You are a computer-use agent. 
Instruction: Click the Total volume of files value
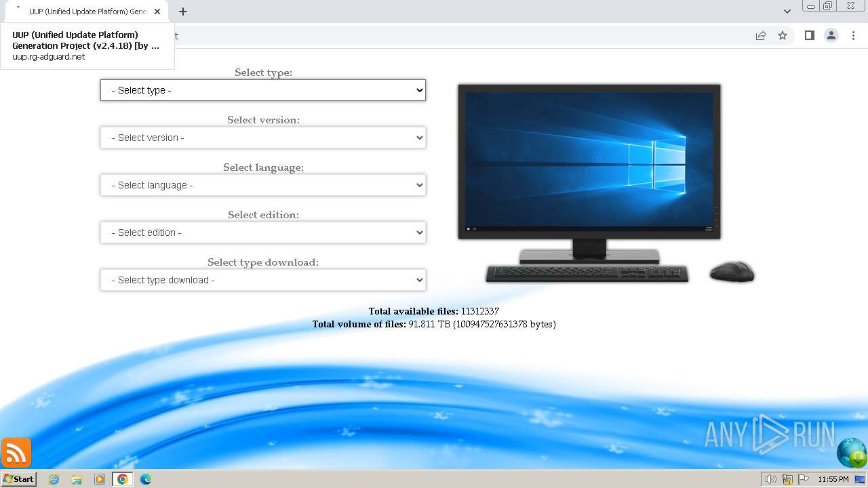482,324
